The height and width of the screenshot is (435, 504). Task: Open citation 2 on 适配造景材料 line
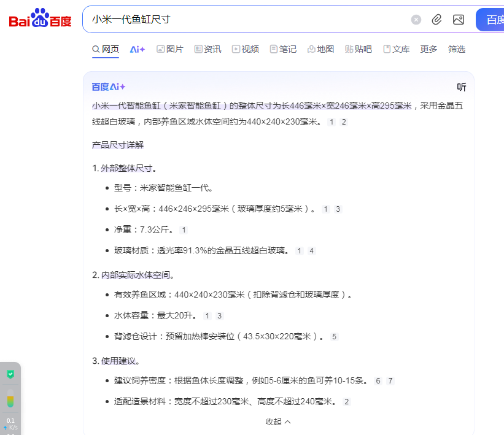[x=346, y=402]
